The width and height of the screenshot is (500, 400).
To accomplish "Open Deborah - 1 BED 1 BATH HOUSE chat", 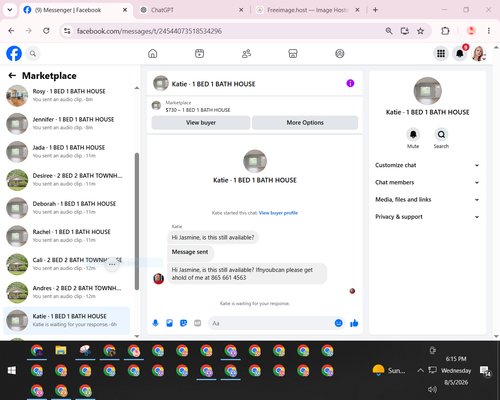I will coord(68,208).
